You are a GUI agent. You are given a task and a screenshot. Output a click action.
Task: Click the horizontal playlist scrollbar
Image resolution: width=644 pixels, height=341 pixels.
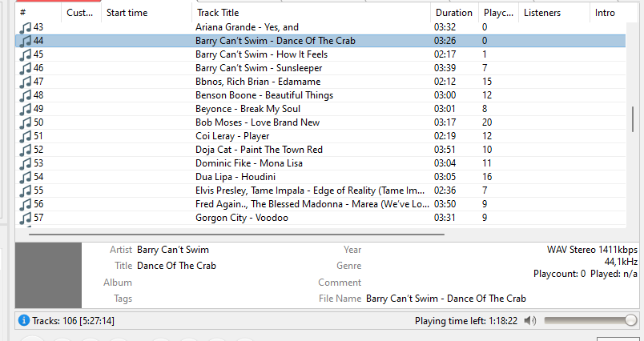point(236,235)
